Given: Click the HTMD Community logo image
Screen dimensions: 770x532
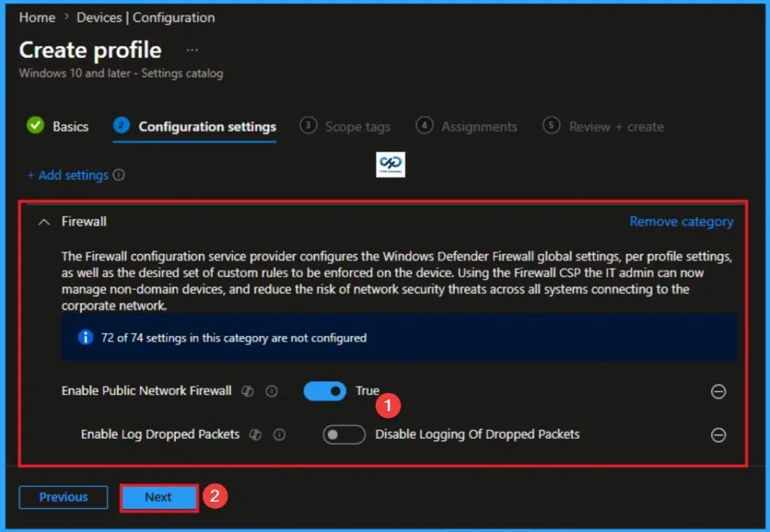Looking at the screenshot, I should (x=390, y=164).
